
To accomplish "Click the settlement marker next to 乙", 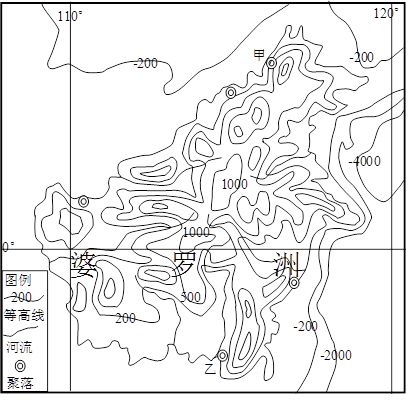I will [222, 356].
